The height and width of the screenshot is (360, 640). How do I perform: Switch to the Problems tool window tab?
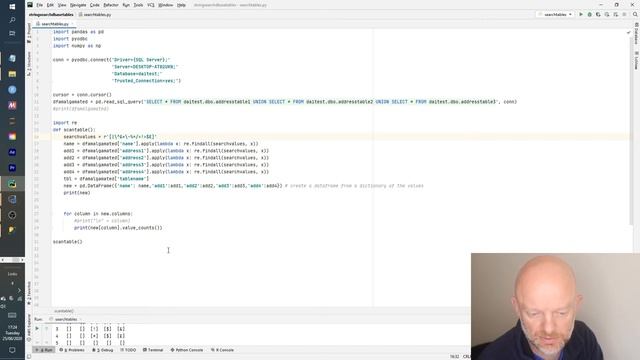(x=72, y=350)
